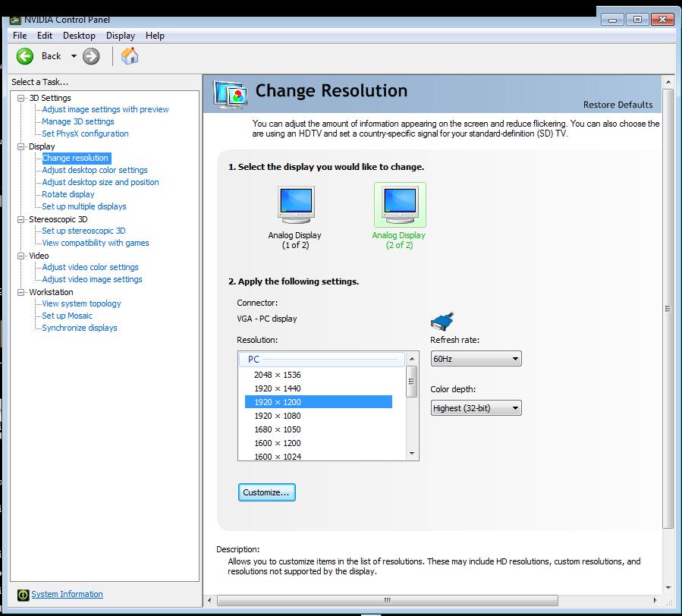The width and height of the screenshot is (682, 616).
Task: Select the 1680 × 1050 resolution
Action: point(278,429)
